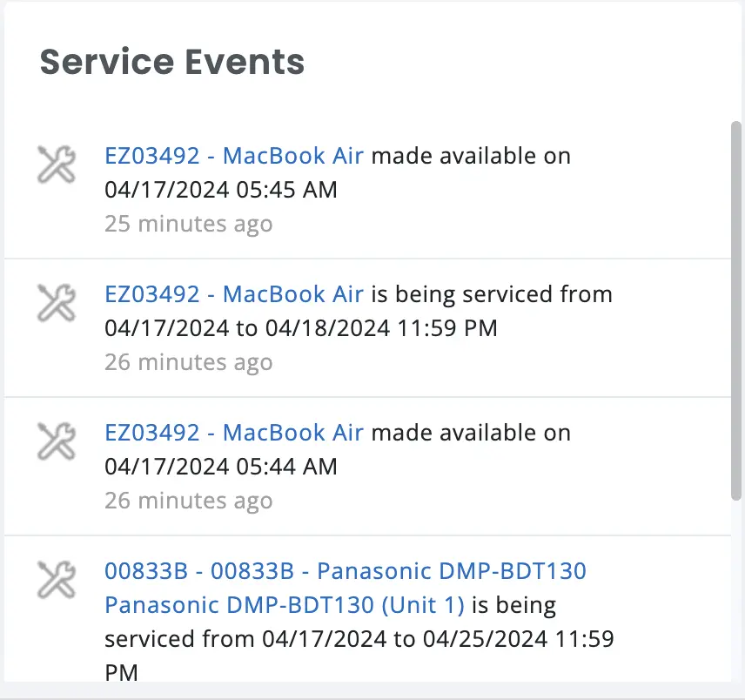
Task: Click the 26 minutes ago label under the third event
Action: 188,501
